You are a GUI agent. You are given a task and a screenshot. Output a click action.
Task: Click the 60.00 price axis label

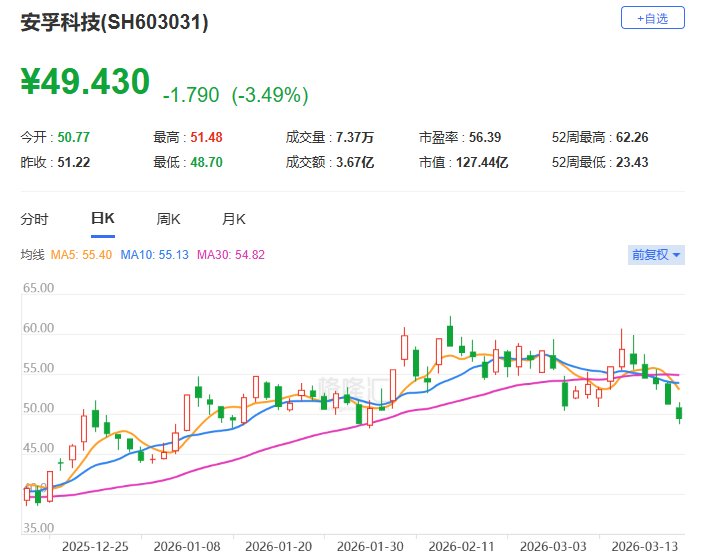tap(38, 328)
